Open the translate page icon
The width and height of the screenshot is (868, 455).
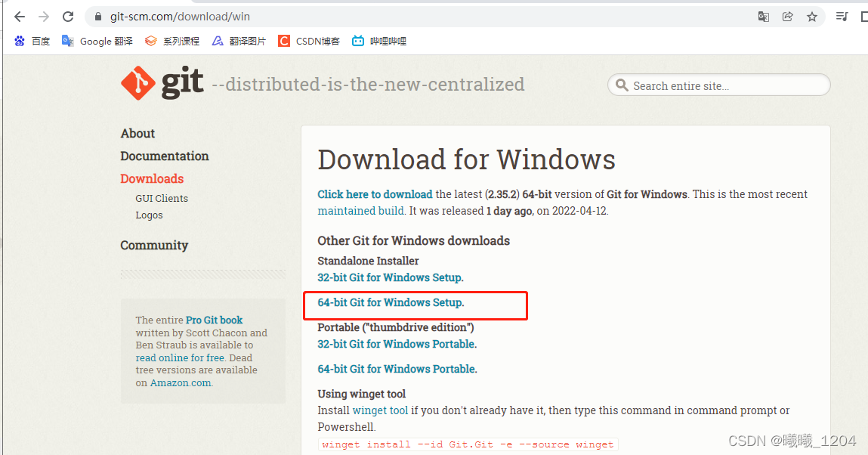764,17
